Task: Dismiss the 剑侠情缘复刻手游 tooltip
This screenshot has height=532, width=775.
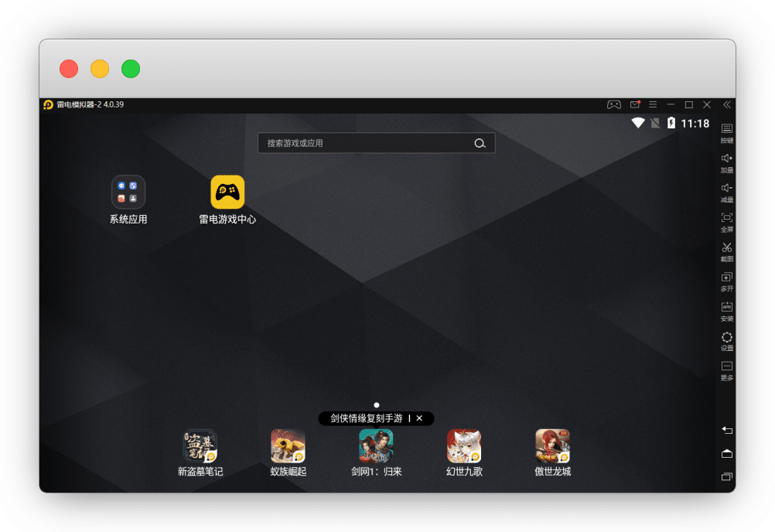Action: pos(419,418)
